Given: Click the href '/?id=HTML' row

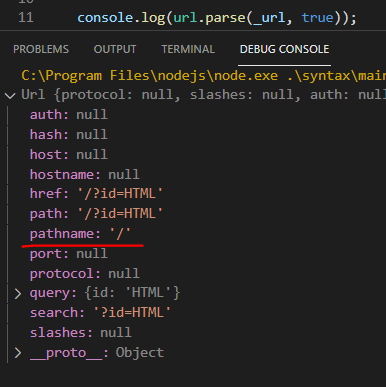Looking at the screenshot, I should click(96, 194).
